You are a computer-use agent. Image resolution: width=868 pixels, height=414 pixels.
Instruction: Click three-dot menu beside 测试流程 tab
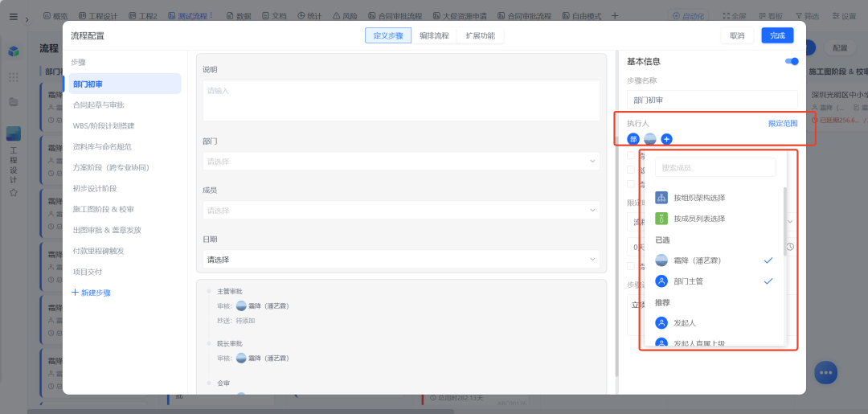211,16
